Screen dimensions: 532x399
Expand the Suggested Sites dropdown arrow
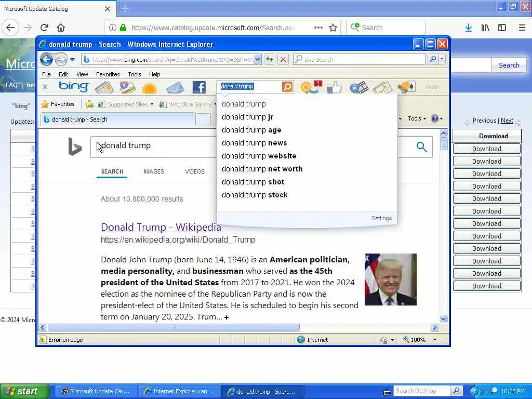pyautogui.click(x=152, y=104)
